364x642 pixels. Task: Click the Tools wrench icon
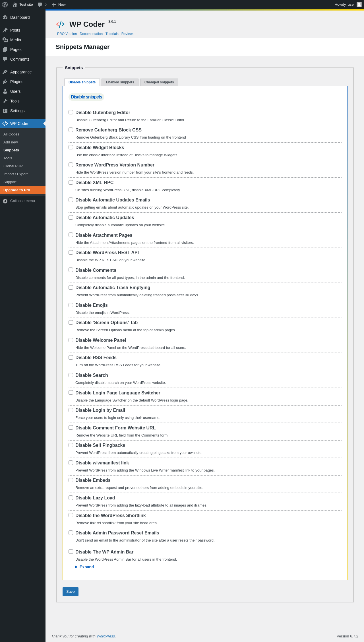click(x=5, y=101)
